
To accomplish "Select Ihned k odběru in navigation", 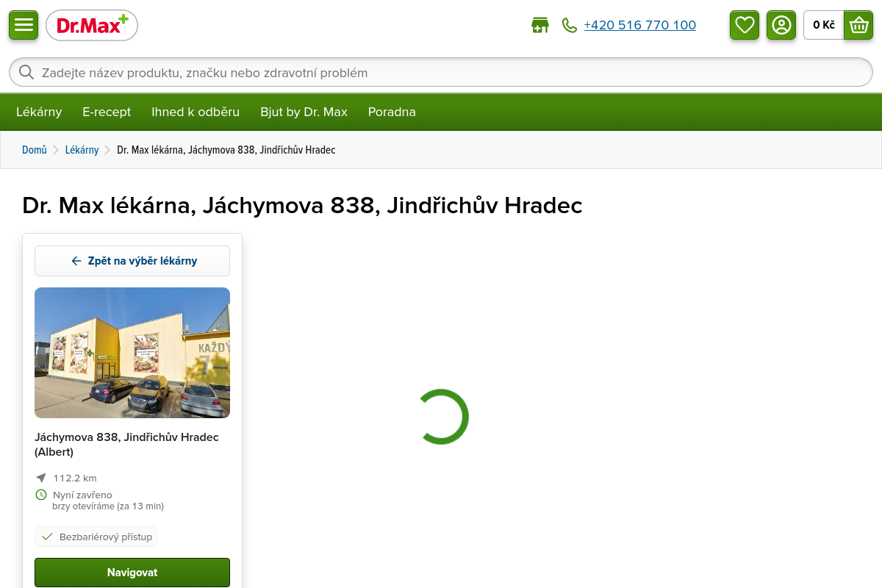I will (x=196, y=112).
